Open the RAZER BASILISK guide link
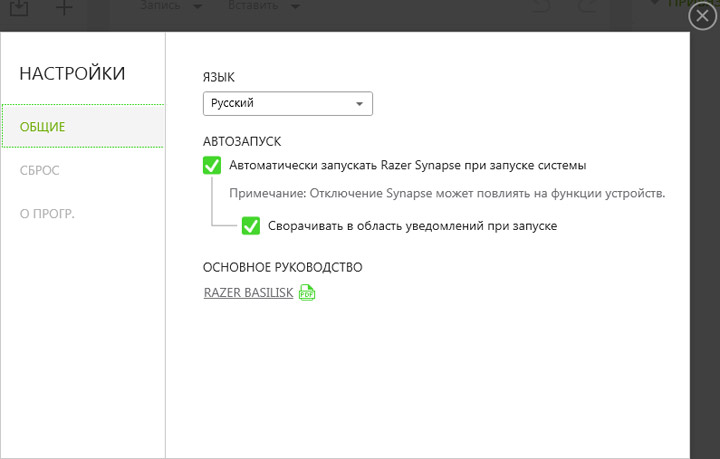The width and height of the screenshot is (720, 459). [248, 293]
